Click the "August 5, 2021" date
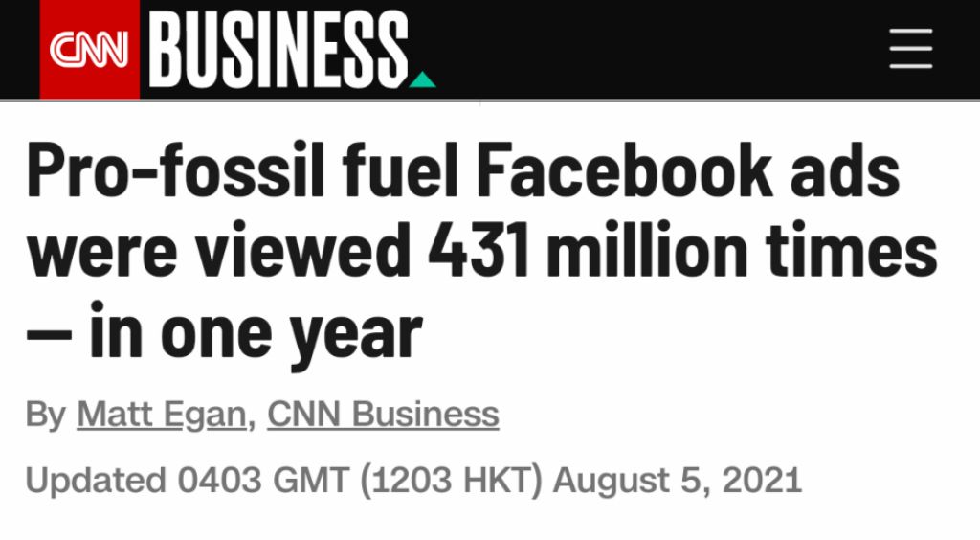Image resolution: width=980 pixels, height=540 pixels. coord(677,479)
